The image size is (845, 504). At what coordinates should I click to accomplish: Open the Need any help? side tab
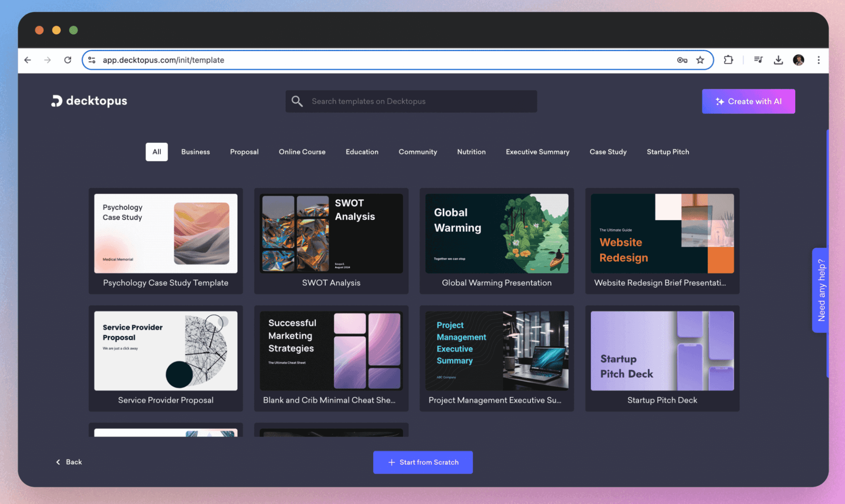pos(820,290)
